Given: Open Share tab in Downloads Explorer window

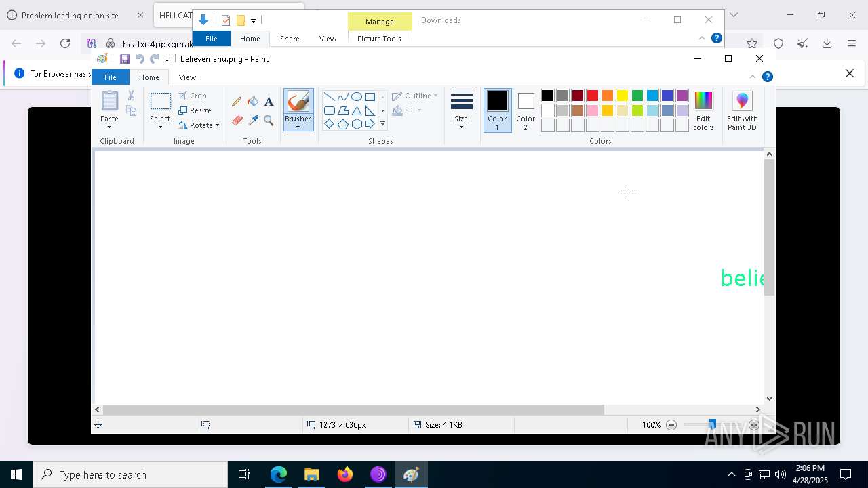Looking at the screenshot, I should (x=290, y=39).
